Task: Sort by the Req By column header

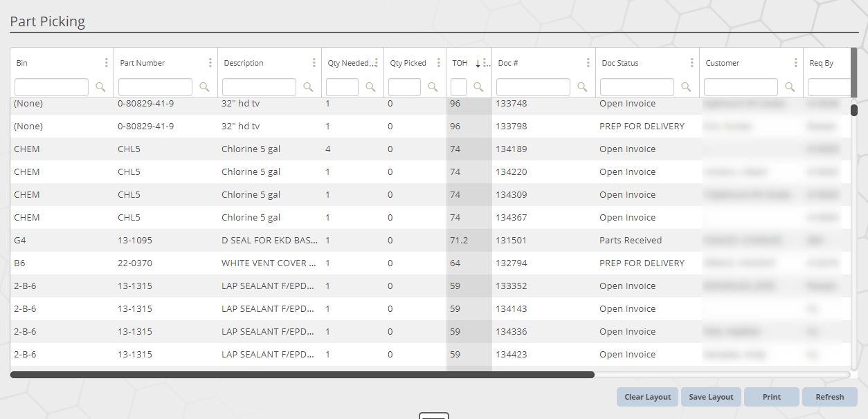Action: [822, 63]
